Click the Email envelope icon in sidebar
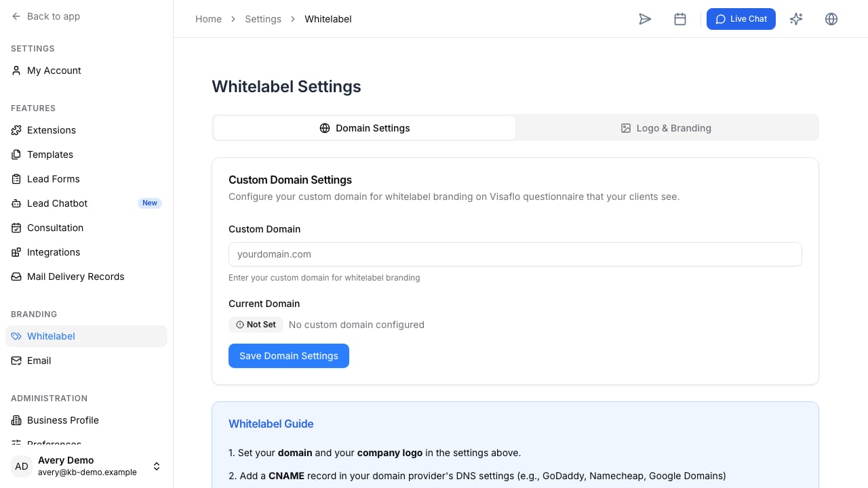 pos(16,361)
